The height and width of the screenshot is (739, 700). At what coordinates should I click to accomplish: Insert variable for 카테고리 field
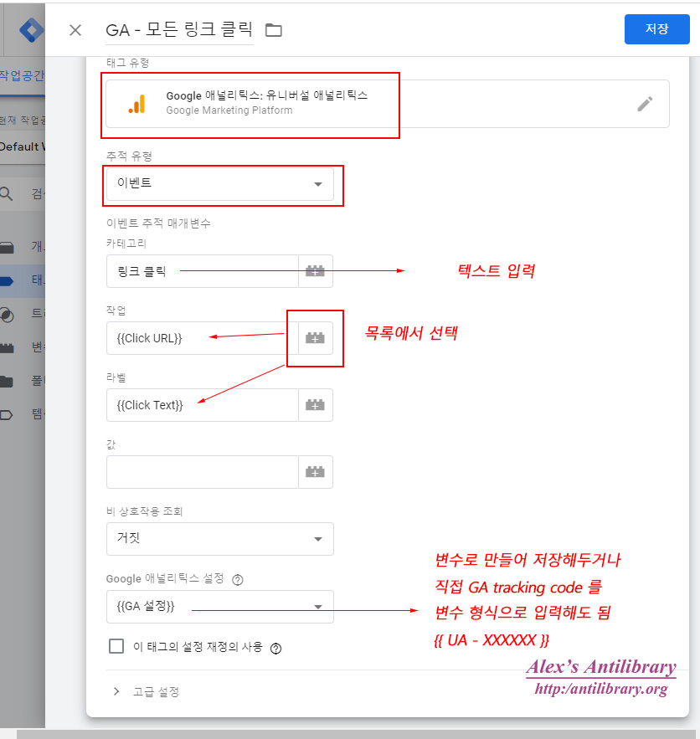(x=316, y=271)
